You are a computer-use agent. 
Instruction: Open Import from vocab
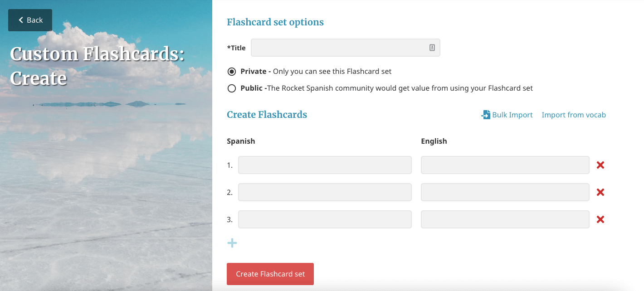pyautogui.click(x=573, y=115)
